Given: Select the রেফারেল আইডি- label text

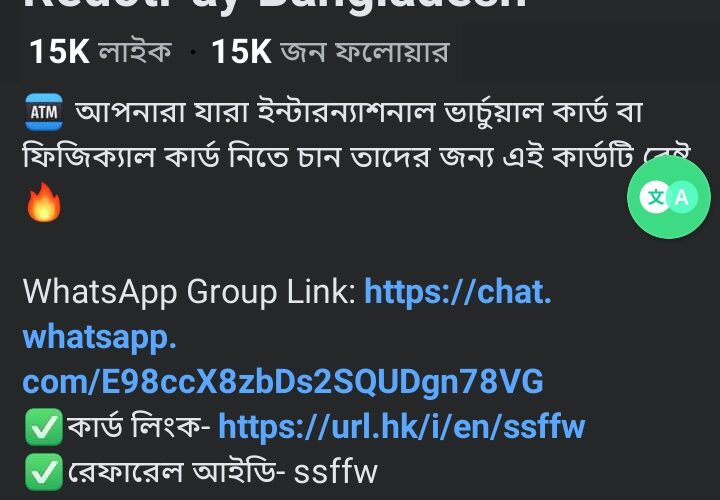Looking at the screenshot, I should point(177,472).
